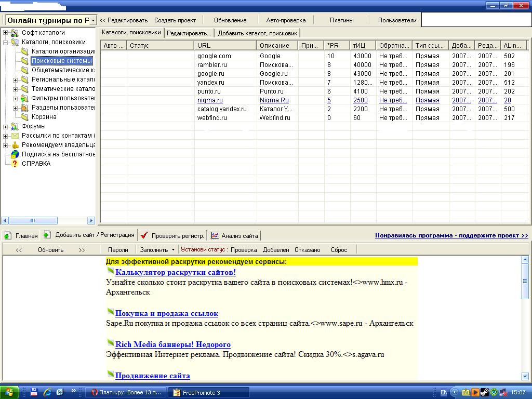Open the Заполнить dropdown arrow
The image size is (532, 399).
click(x=173, y=250)
